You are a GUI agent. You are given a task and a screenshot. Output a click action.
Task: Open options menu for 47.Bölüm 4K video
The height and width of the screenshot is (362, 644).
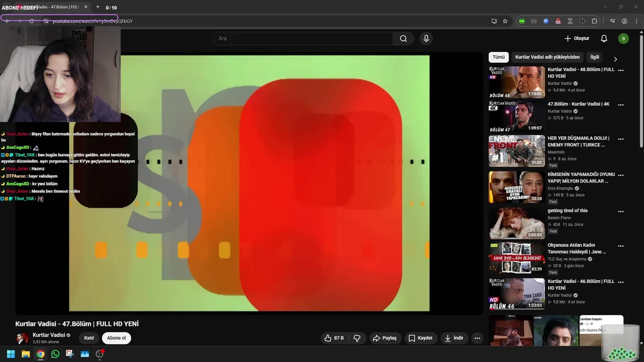[621, 105]
